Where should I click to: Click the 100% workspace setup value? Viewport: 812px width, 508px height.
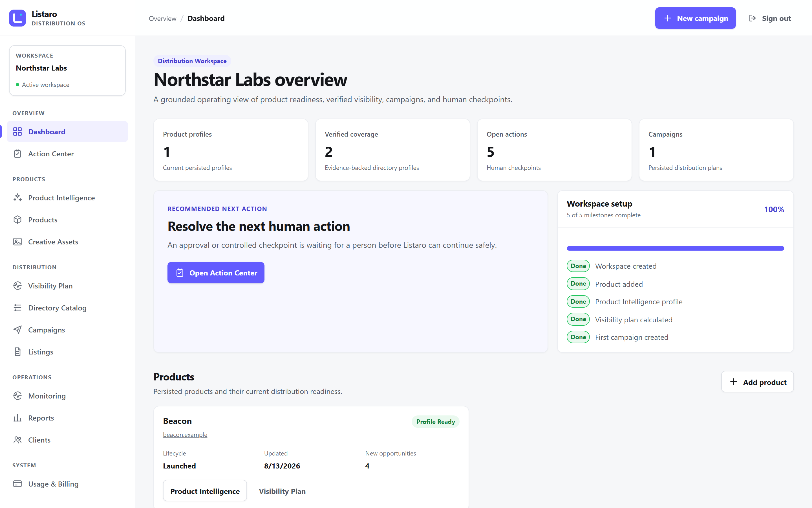click(x=774, y=209)
